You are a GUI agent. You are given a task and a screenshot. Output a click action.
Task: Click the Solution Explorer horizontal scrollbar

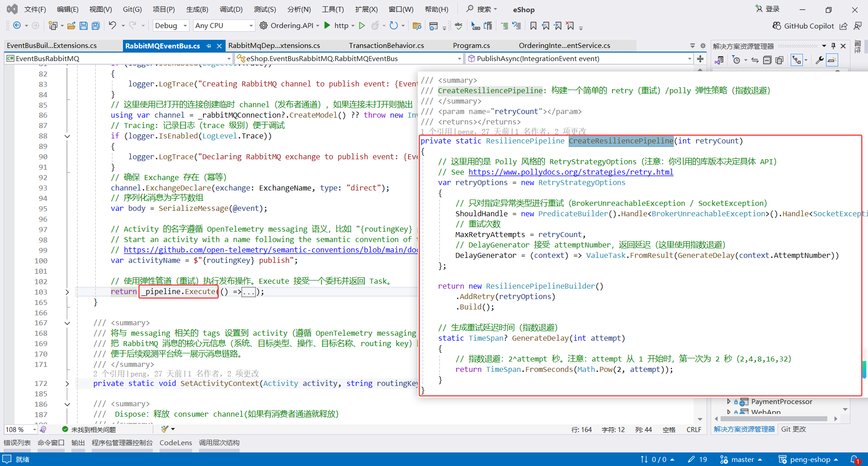coord(775,419)
